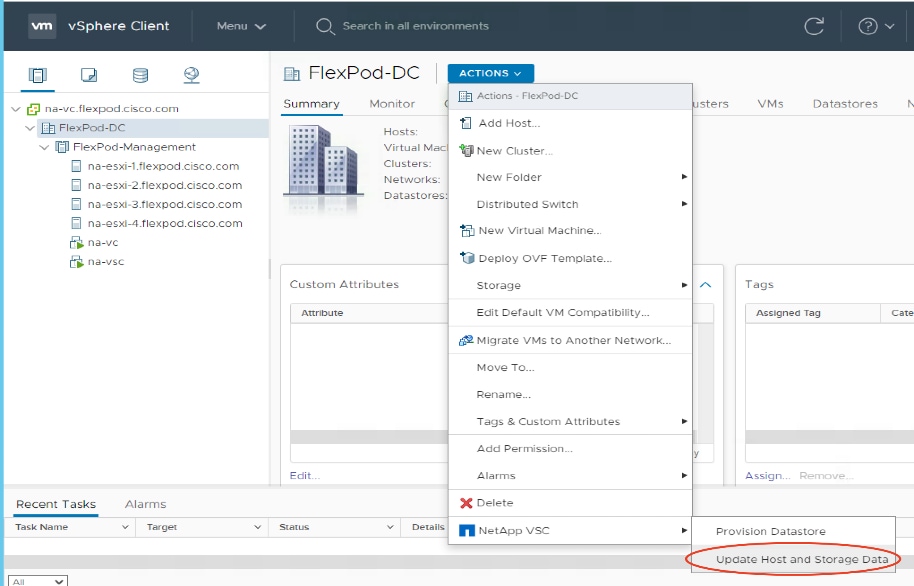
Task: Expand the New Folder submenu arrow
Action: [x=684, y=177]
